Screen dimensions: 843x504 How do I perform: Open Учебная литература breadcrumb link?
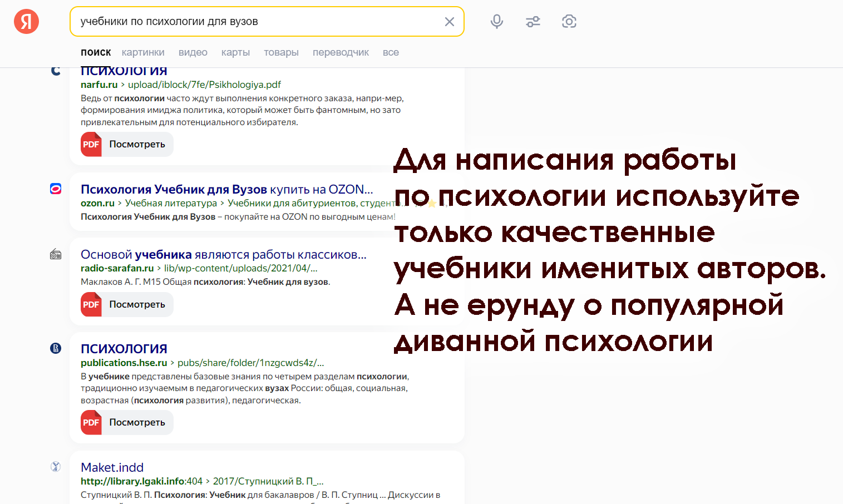click(x=171, y=203)
